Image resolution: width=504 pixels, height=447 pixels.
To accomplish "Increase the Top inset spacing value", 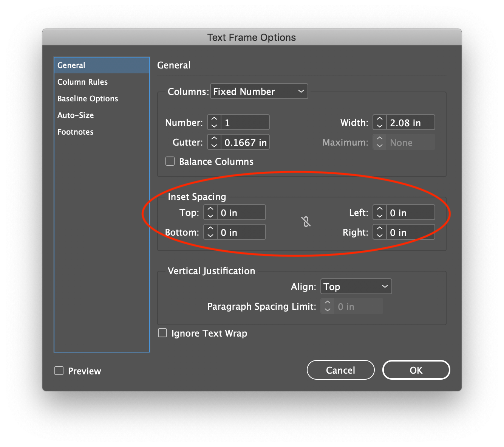I will 210,209.
